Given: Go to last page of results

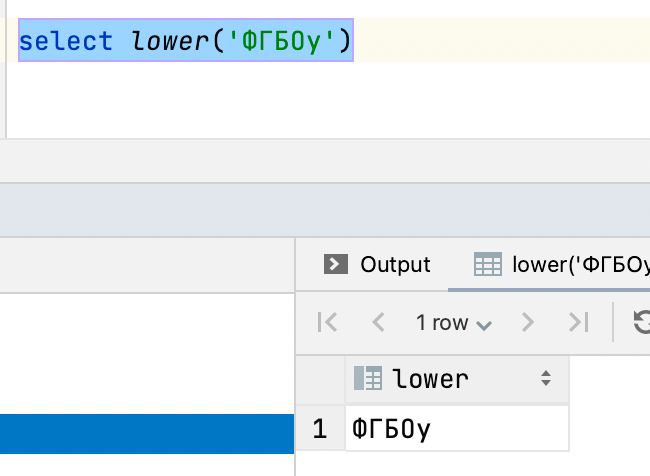Looking at the screenshot, I should pos(579,322).
